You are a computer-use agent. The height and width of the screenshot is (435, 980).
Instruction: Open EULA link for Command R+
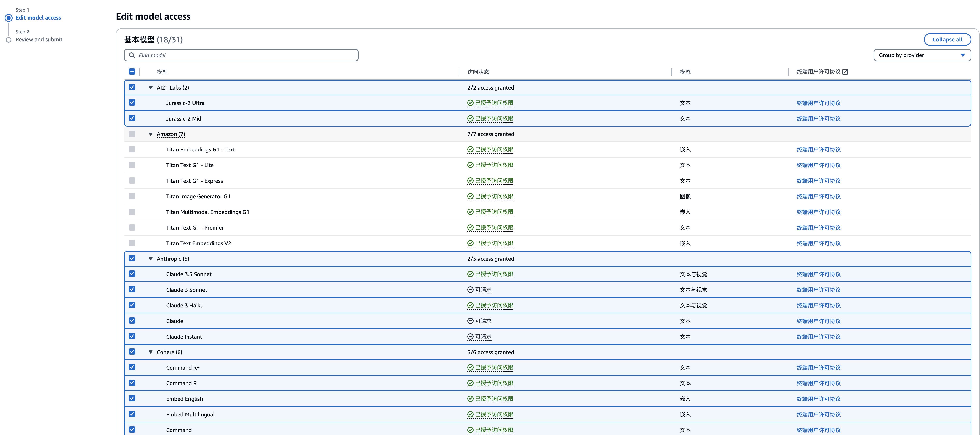818,368
